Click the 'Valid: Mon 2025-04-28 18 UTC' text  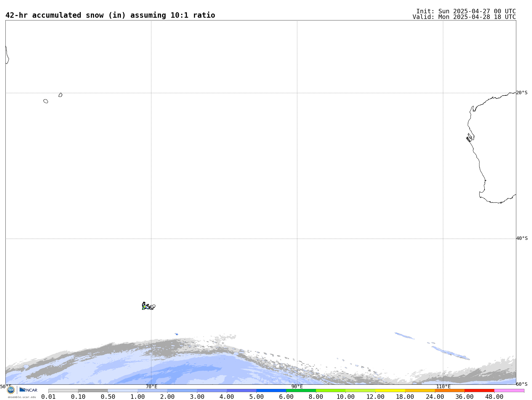pyautogui.click(x=464, y=17)
